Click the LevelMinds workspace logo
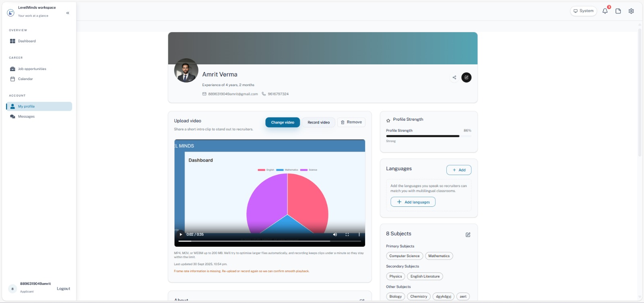The height and width of the screenshot is (303, 644). 11,13
